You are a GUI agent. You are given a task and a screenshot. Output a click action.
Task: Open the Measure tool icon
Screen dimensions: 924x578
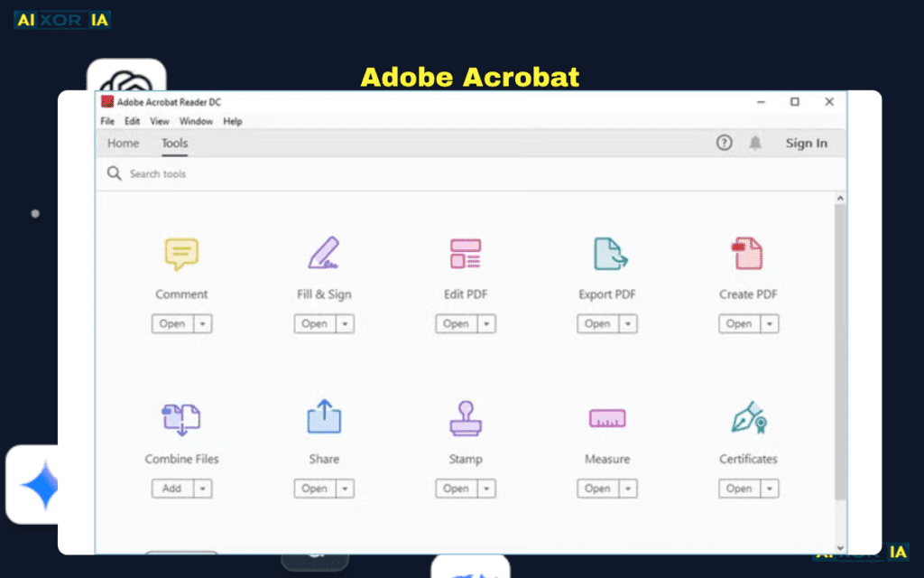tap(606, 417)
